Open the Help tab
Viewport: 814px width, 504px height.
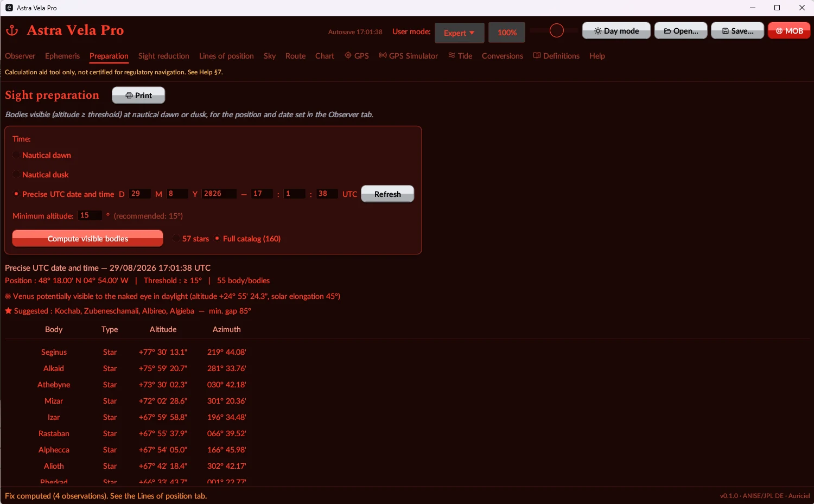(597, 56)
